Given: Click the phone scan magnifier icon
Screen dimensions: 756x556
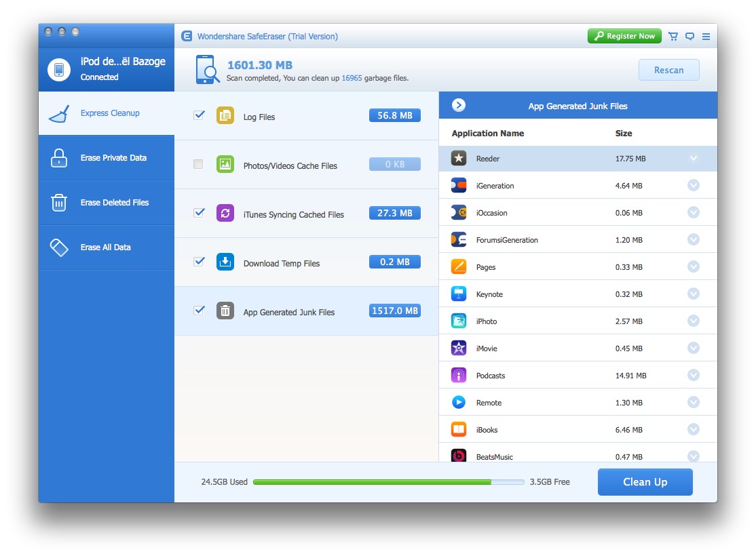Looking at the screenshot, I should click(207, 69).
